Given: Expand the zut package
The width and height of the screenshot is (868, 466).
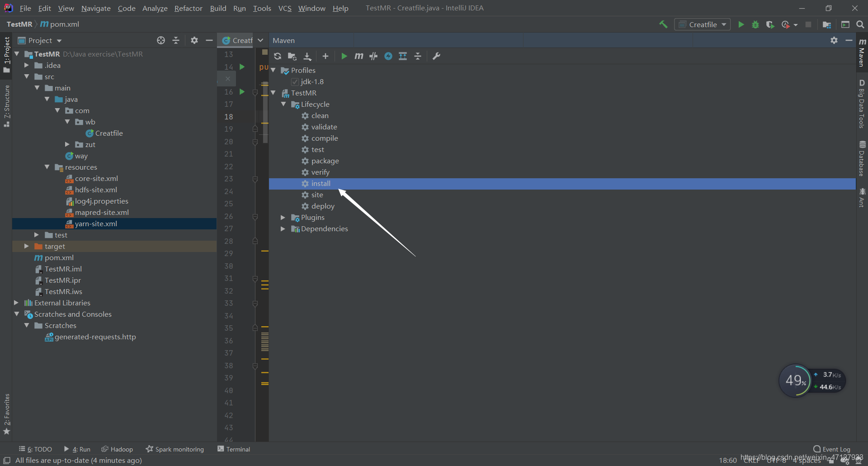Looking at the screenshot, I should [67, 144].
